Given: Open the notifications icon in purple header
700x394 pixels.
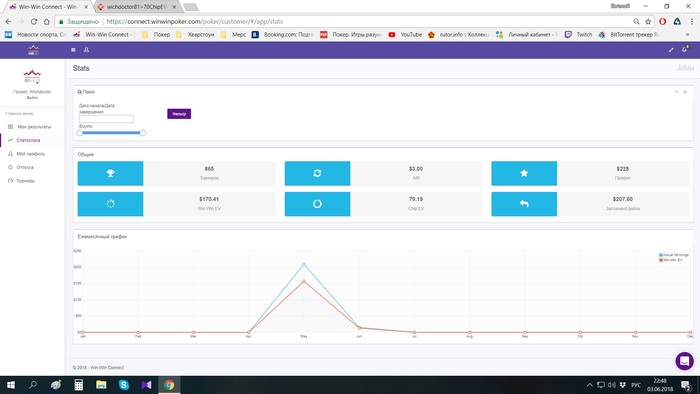Looking at the screenshot, I should [x=685, y=49].
